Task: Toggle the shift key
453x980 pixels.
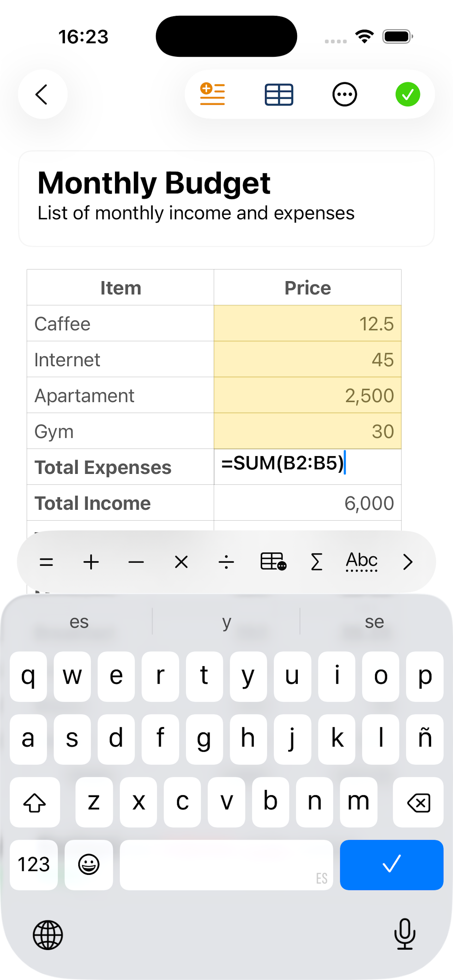Action: pyautogui.click(x=35, y=802)
